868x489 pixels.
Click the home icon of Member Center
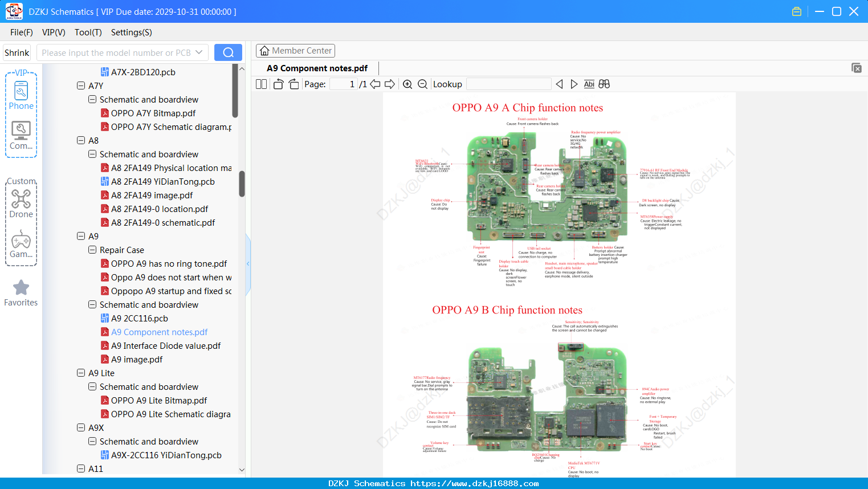click(x=264, y=51)
